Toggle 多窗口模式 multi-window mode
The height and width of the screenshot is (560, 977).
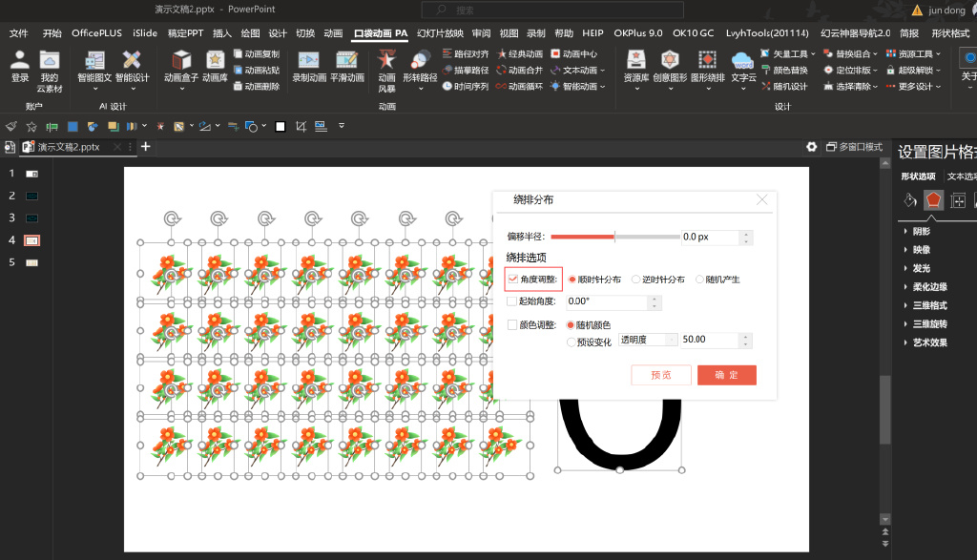pos(854,147)
